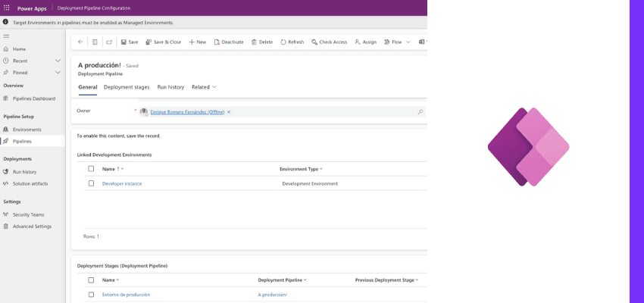Open Check Access

pos(330,42)
